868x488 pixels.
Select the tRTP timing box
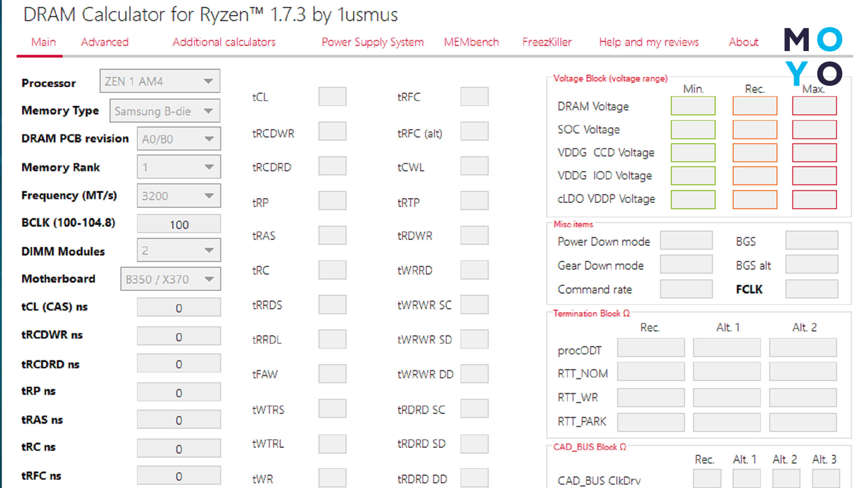pos(474,201)
